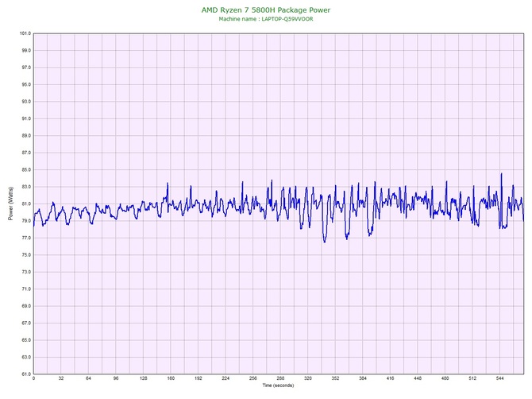
Task: Click the 85.0 y-axis value
Action: click(x=25, y=170)
